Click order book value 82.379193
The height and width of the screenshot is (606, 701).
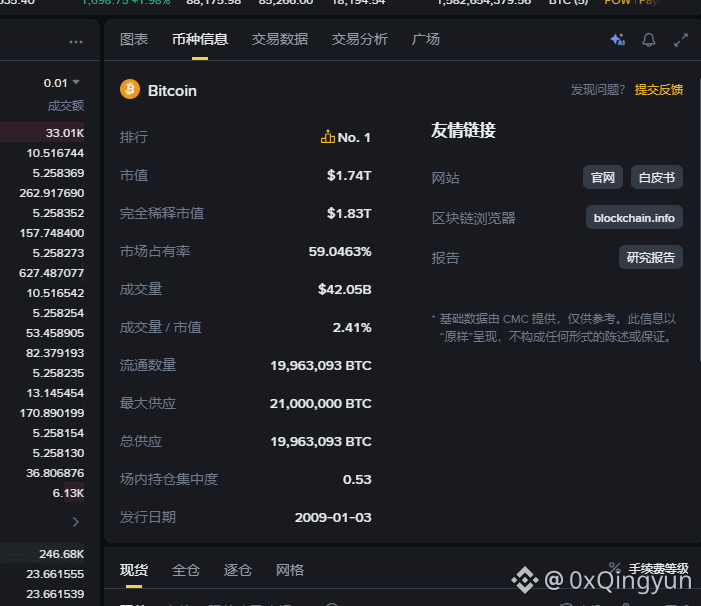pos(55,353)
